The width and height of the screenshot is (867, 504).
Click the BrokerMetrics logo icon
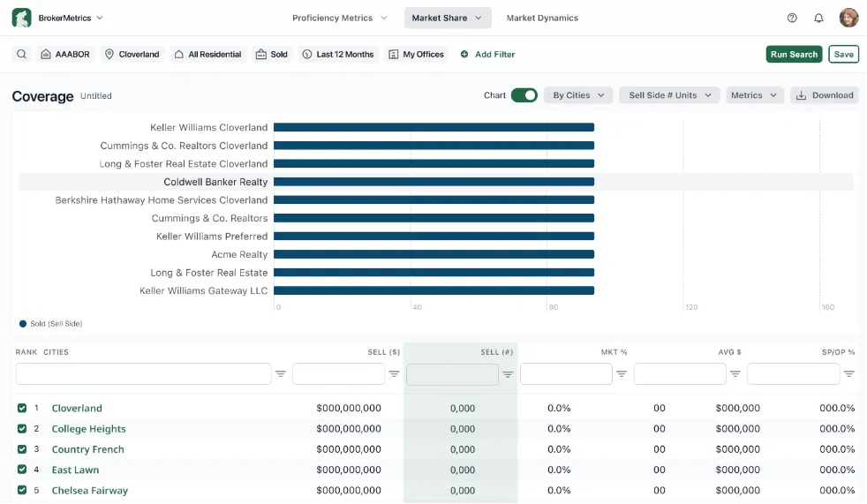pyautogui.click(x=21, y=18)
